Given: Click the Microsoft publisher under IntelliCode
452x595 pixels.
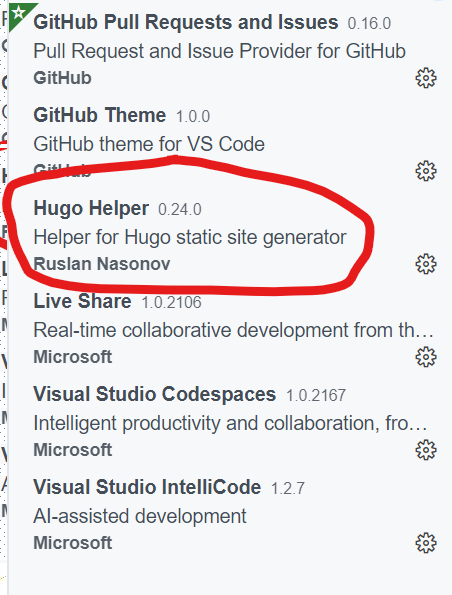Looking at the screenshot, I should [x=73, y=543].
